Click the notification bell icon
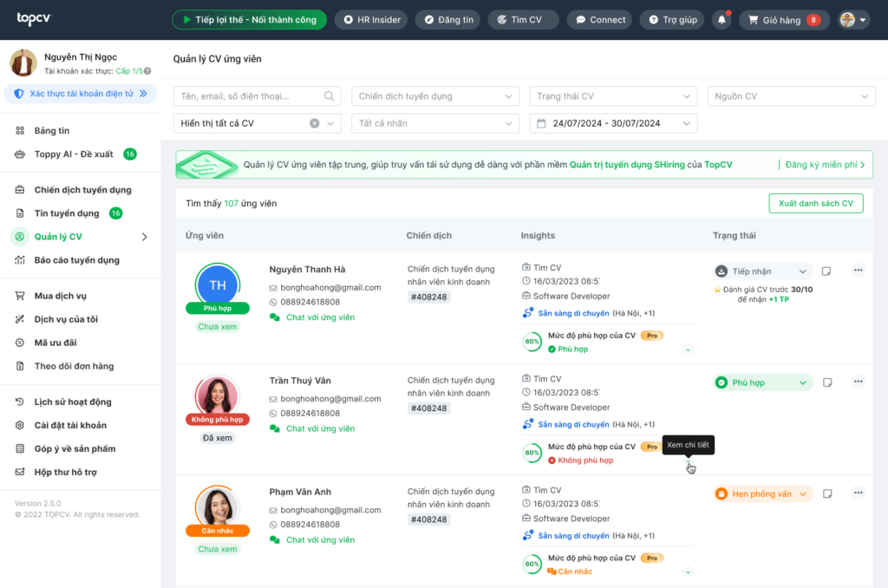Screen dimensions: 888x588 pos(721,20)
